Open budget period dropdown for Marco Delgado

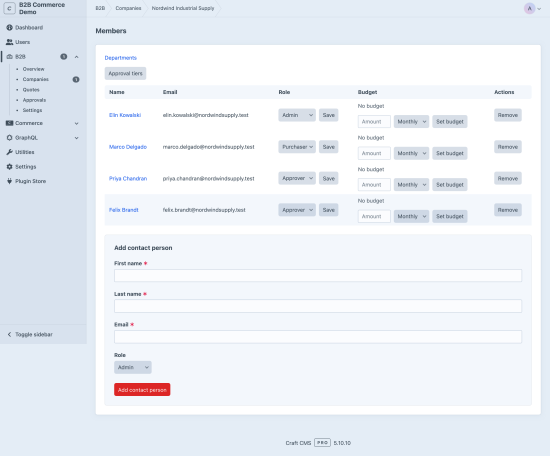411,153
